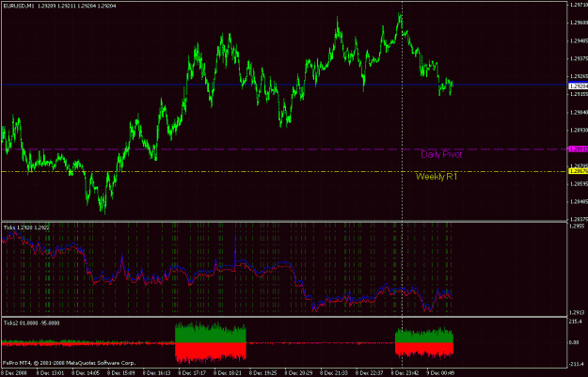Select the yellow "Weekly R1" label
588x377 pixels.
click(x=437, y=177)
